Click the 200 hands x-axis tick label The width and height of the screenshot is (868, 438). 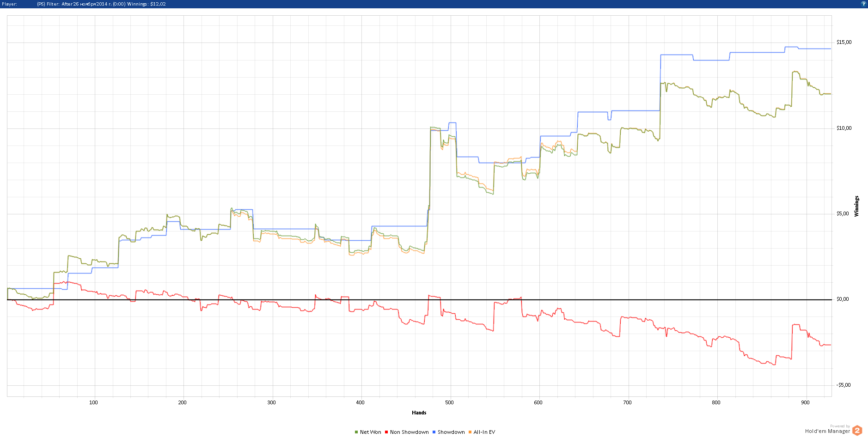pos(183,402)
